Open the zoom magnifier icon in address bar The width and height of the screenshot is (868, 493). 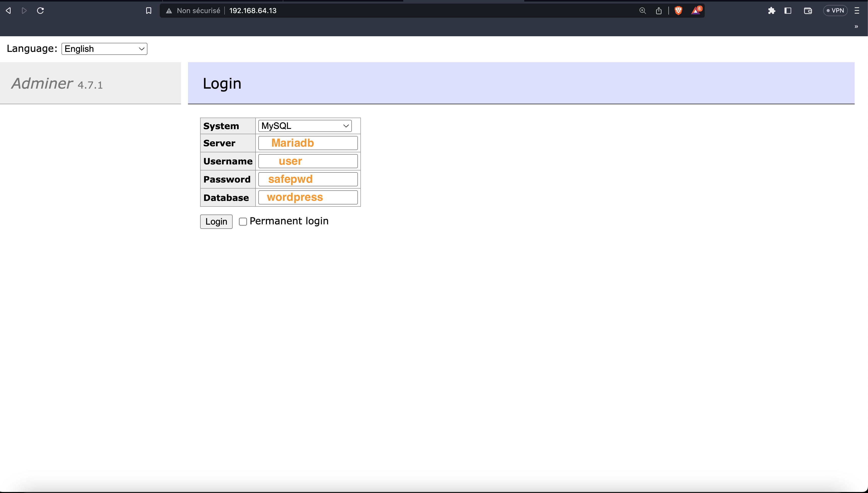pos(642,11)
